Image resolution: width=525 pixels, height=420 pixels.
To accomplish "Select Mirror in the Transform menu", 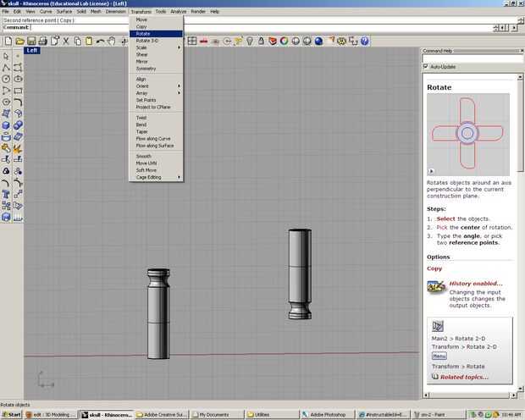I will 142,61.
